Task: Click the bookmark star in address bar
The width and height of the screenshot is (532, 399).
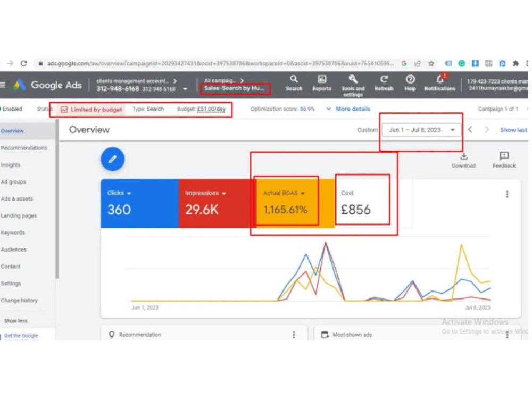Action: point(431,63)
